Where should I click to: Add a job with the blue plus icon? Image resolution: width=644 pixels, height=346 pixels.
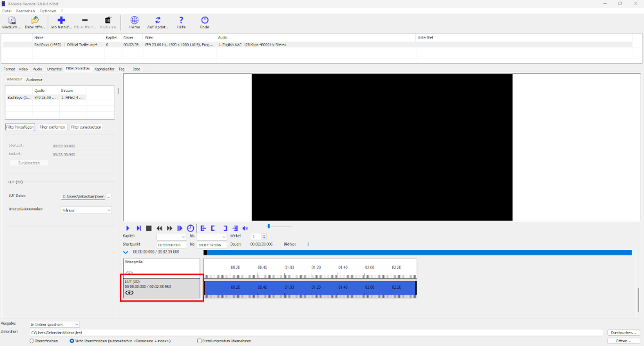tap(61, 20)
